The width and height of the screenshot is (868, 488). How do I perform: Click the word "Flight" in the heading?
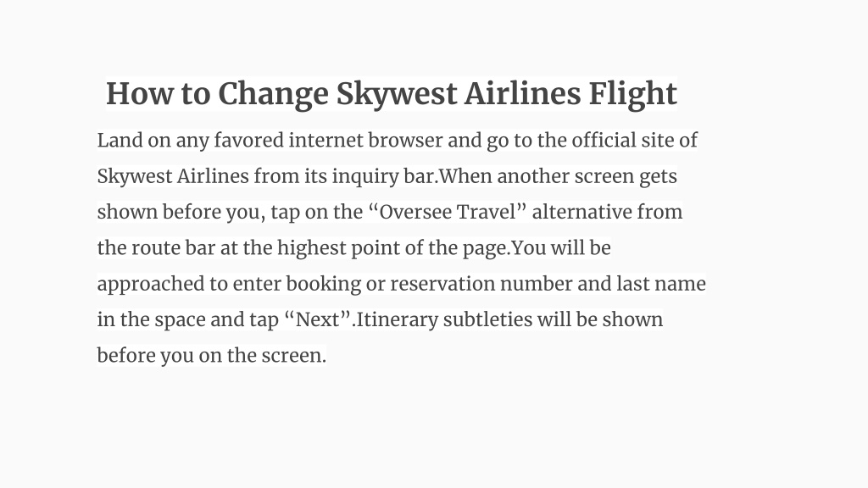[x=632, y=94]
